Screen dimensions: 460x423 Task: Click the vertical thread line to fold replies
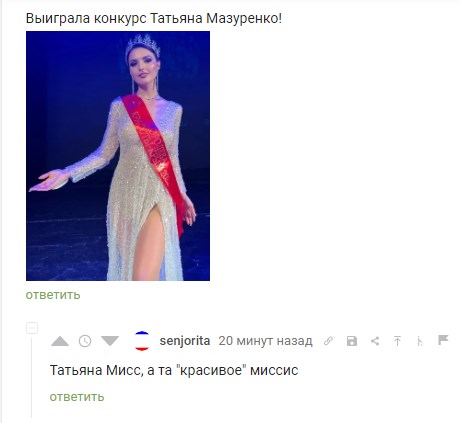(32, 377)
